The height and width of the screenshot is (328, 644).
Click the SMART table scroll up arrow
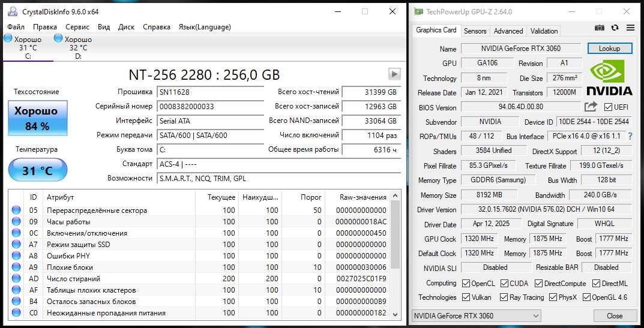tap(395, 196)
